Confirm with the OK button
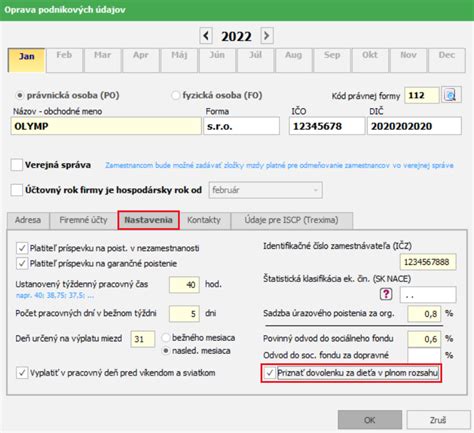Image resolution: width=474 pixels, height=433 pixels. coord(370,420)
